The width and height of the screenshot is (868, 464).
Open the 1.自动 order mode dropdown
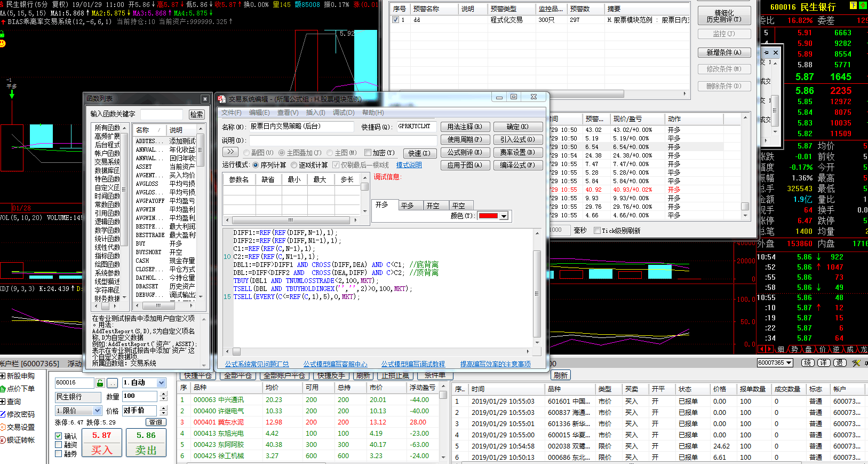click(x=161, y=383)
